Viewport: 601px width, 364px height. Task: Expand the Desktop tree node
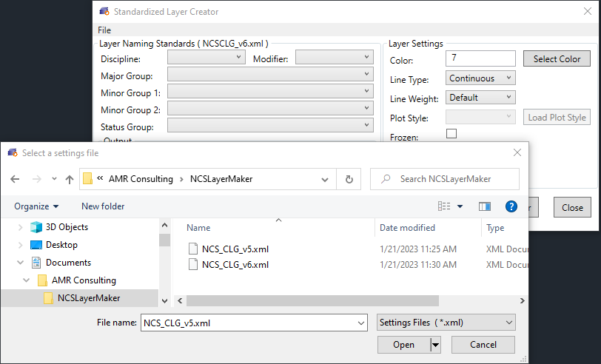click(x=20, y=245)
